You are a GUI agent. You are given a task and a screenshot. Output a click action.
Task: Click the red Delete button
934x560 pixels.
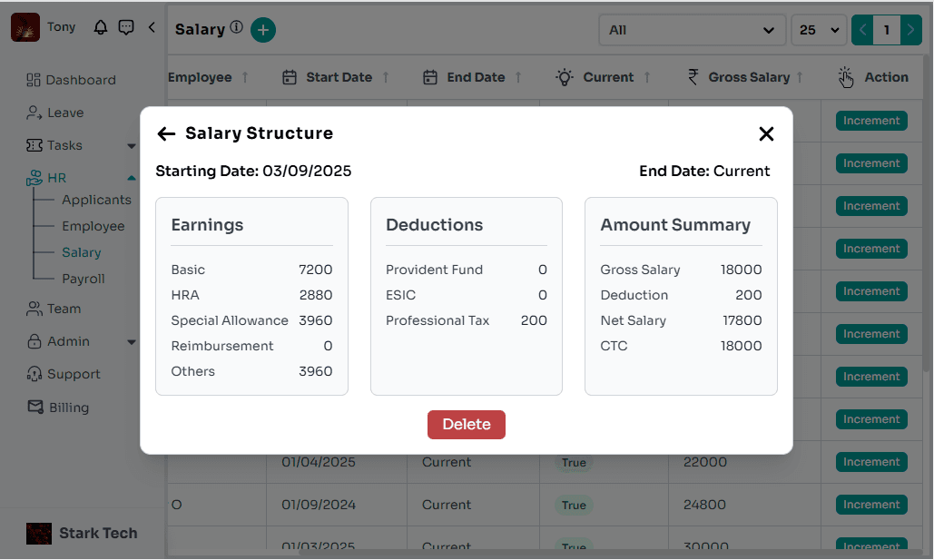click(x=466, y=425)
